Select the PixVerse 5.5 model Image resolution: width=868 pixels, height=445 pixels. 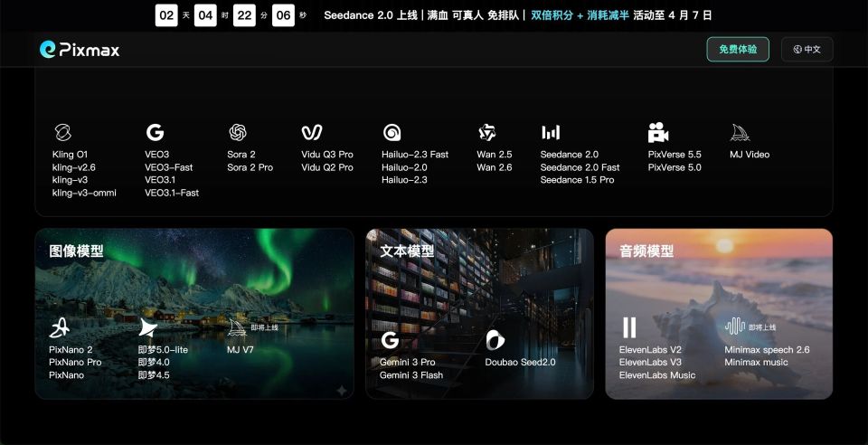(x=675, y=155)
